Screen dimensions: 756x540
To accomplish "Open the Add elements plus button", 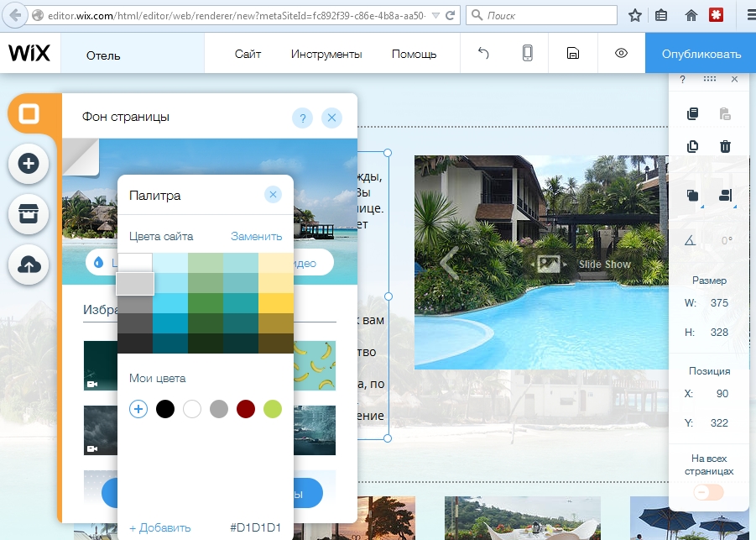I will click(x=29, y=164).
